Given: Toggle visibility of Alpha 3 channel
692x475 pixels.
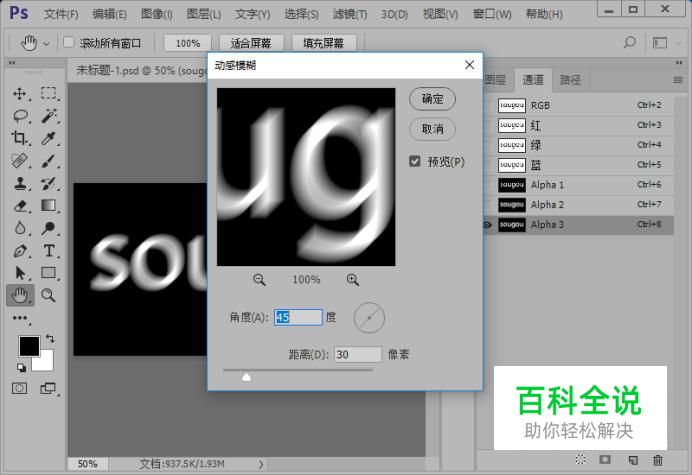Looking at the screenshot, I should click(x=487, y=225).
